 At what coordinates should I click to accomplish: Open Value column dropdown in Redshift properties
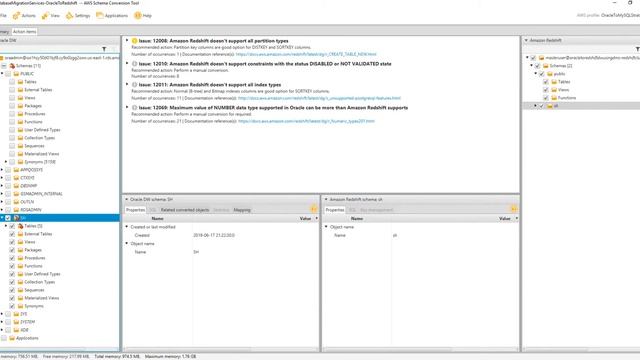[516, 219]
